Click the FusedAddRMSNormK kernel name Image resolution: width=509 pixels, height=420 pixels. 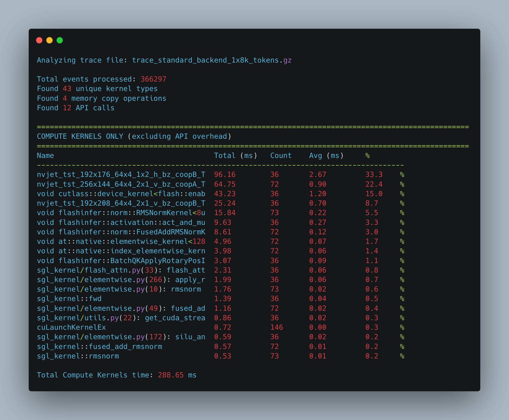(121, 232)
